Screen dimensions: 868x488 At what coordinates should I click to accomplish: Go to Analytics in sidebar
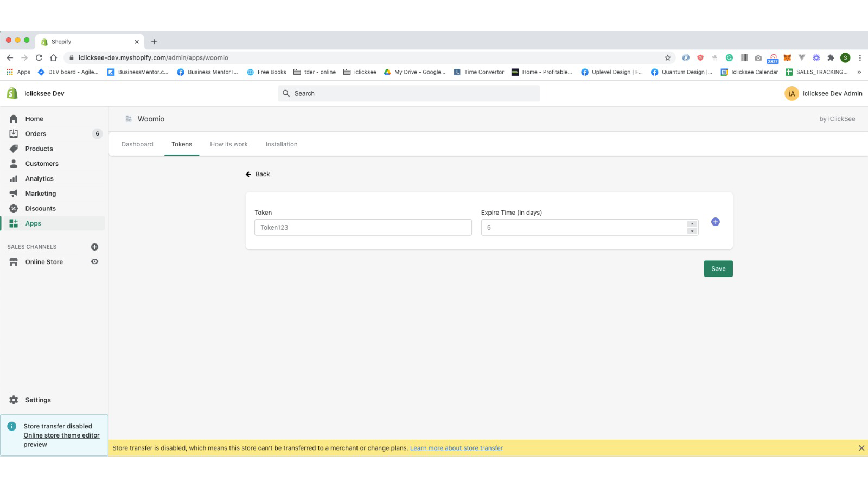(39, 178)
